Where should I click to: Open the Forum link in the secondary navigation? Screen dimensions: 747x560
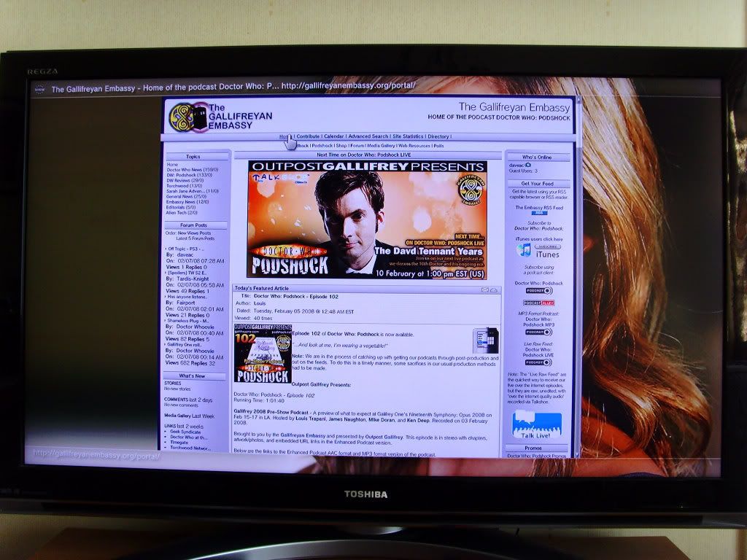357,146
